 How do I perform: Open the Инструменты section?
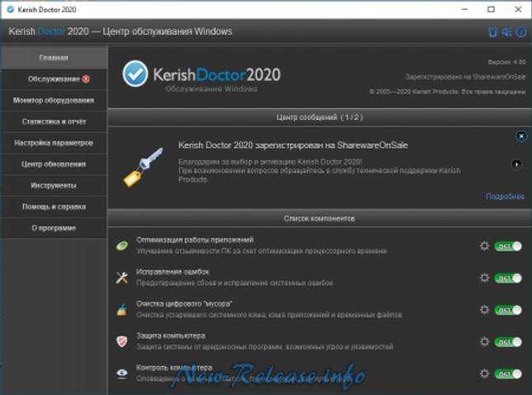point(54,185)
